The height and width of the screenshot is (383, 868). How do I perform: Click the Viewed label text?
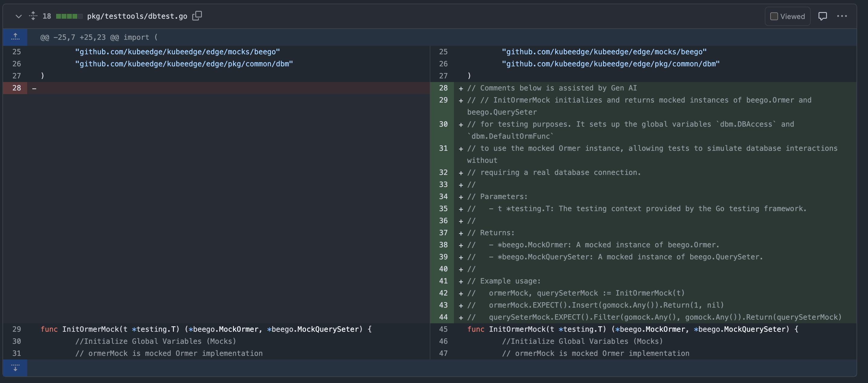pos(792,16)
